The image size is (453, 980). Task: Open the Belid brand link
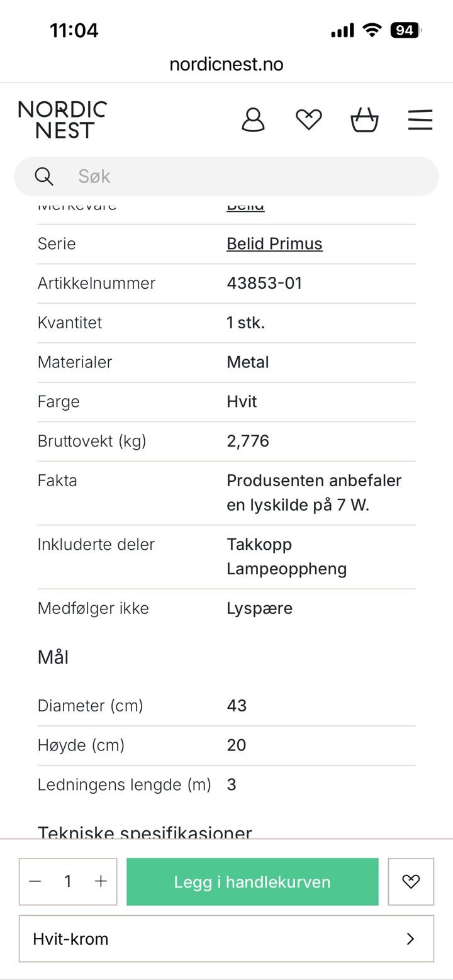click(245, 208)
